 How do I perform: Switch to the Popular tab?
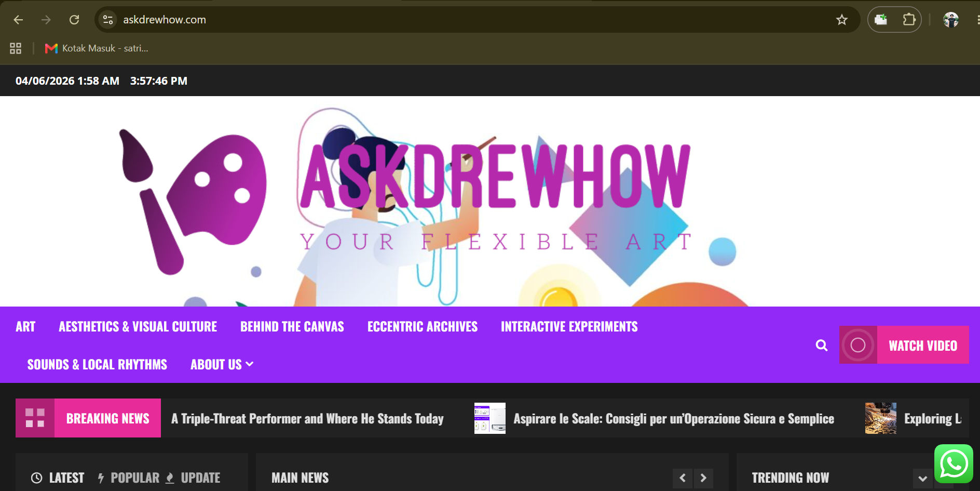(129, 478)
